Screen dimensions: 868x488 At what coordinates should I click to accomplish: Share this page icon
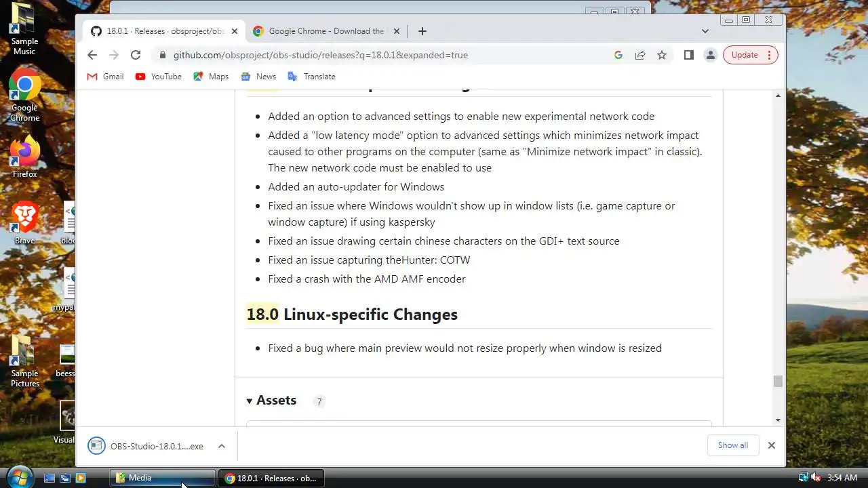[640, 55]
